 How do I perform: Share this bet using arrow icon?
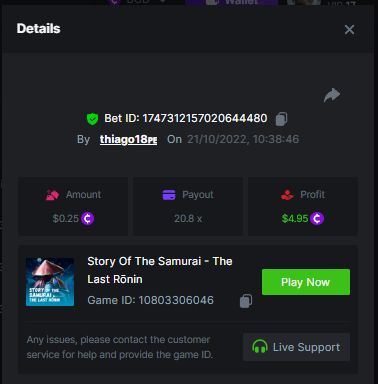tap(332, 95)
